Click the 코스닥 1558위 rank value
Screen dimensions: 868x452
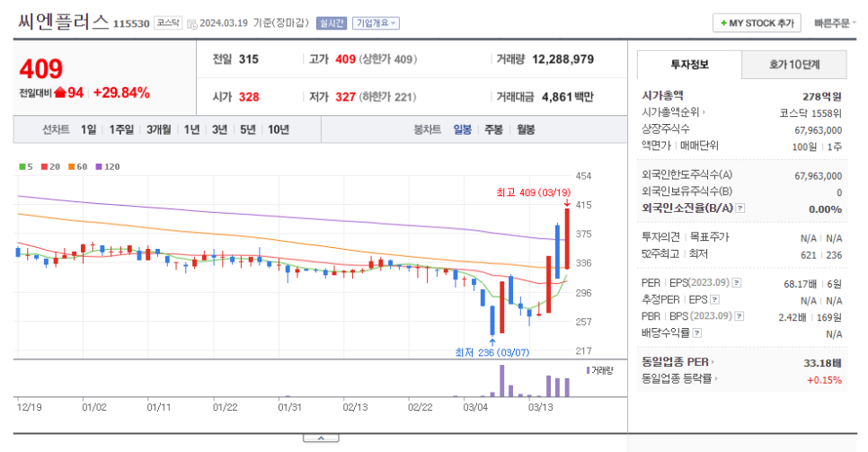[810, 113]
